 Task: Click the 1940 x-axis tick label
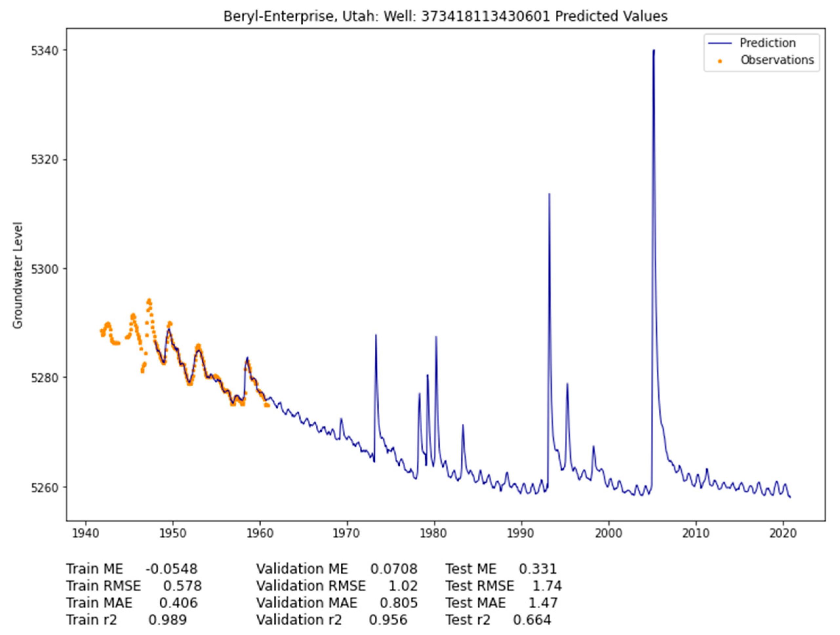86,533
